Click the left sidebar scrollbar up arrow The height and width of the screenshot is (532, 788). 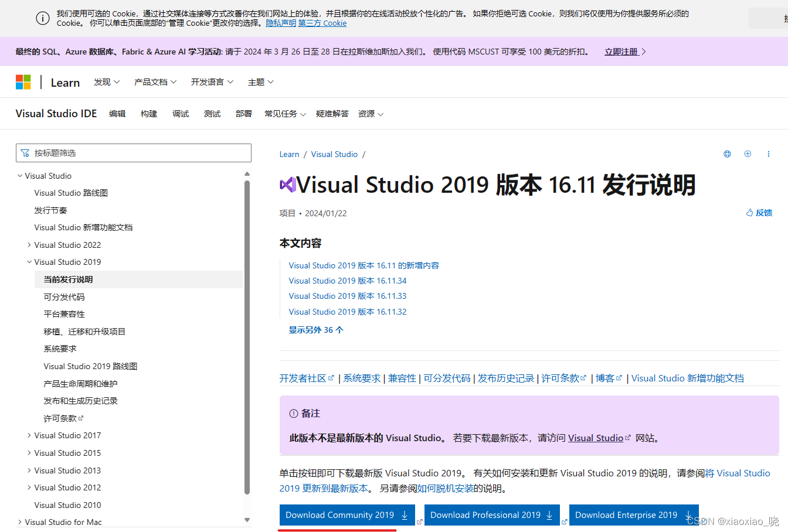pyautogui.click(x=247, y=174)
